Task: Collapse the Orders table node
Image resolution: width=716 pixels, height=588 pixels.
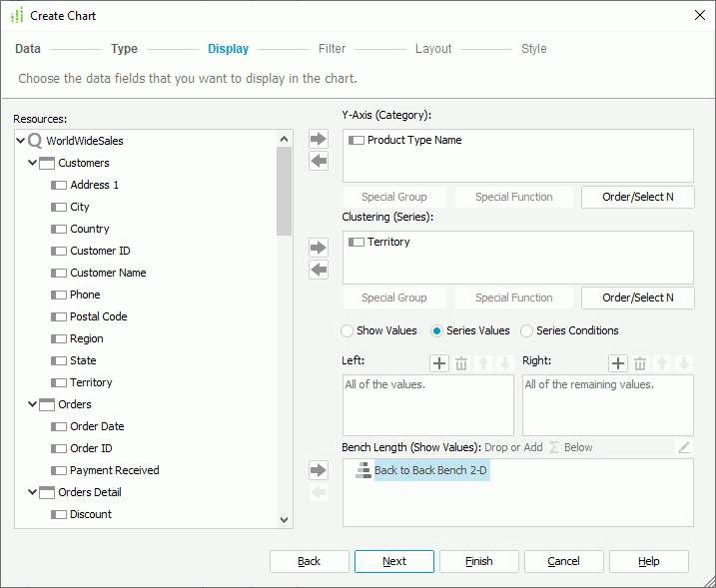Action: point(33,404)
